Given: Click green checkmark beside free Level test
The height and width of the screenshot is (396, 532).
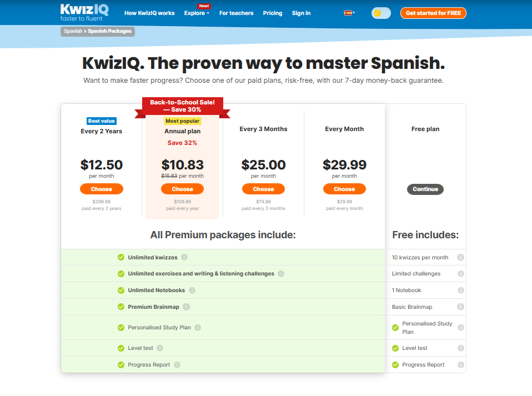Looking at the screenshot, I should (395, 348).
